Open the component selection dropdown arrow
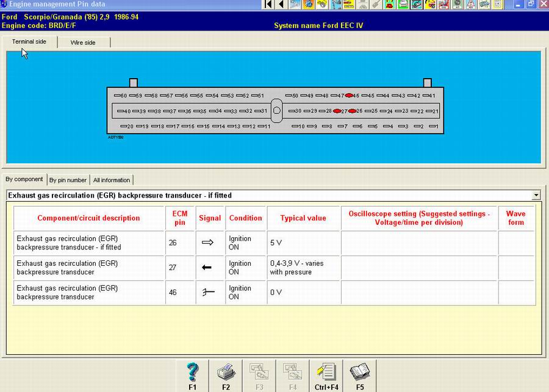The width and height of the screenshot is (549, 392). click(536, 195)
